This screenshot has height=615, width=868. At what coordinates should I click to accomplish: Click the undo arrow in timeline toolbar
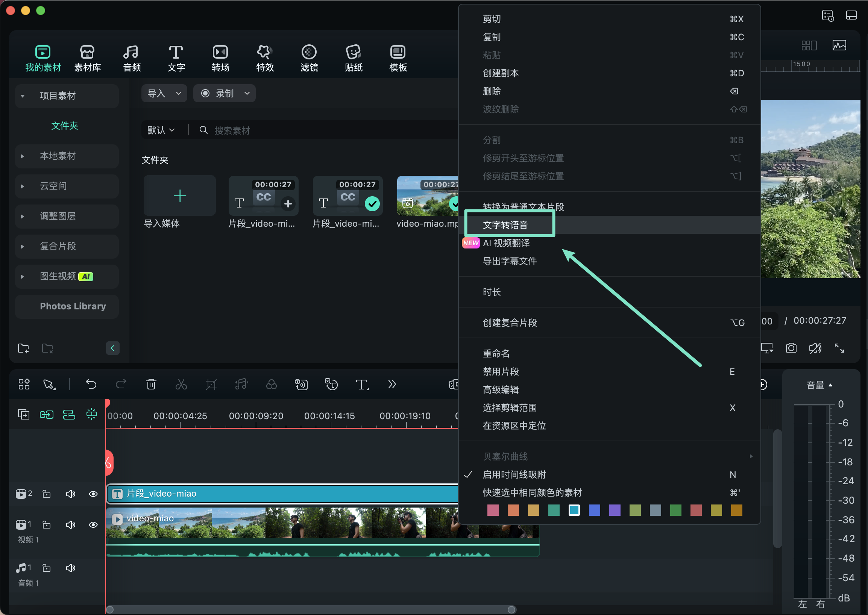click(x=91, y=384)
